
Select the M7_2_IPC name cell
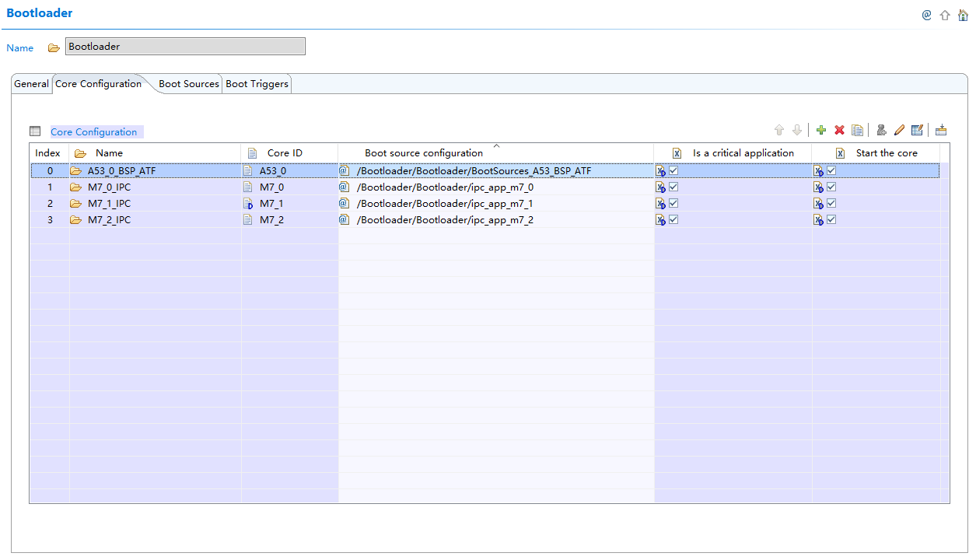pyautogui.click(x=156, y=220)
